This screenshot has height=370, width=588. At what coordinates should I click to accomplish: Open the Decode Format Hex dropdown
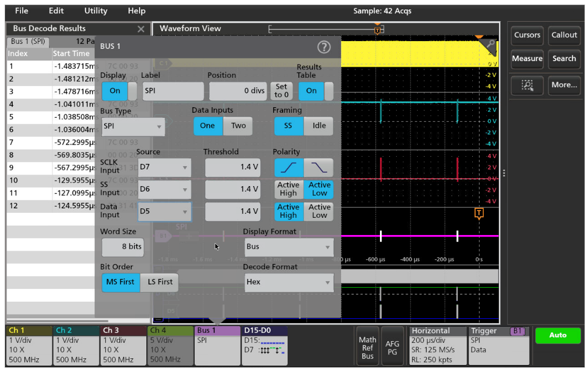[x=289, y=282]
